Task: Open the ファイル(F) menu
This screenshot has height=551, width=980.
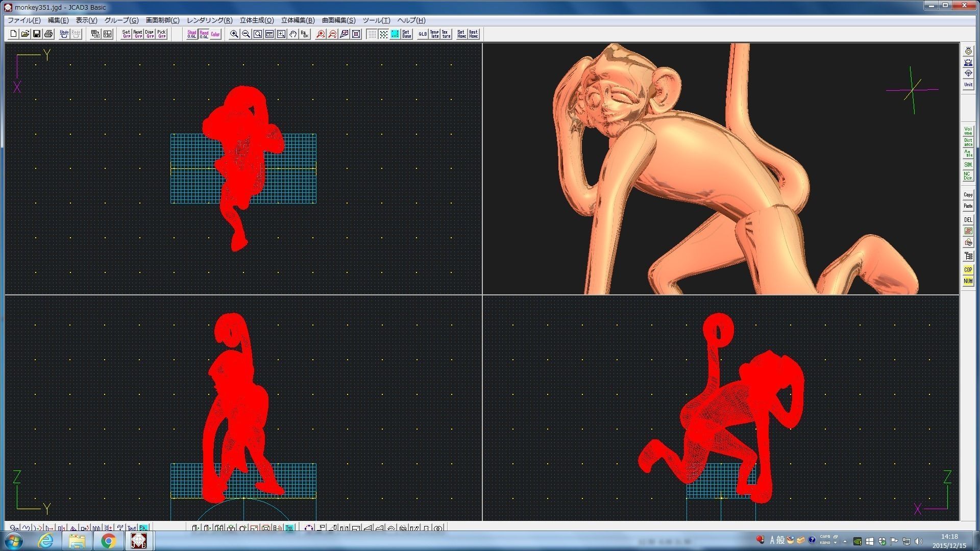Action: pos(23,20)
